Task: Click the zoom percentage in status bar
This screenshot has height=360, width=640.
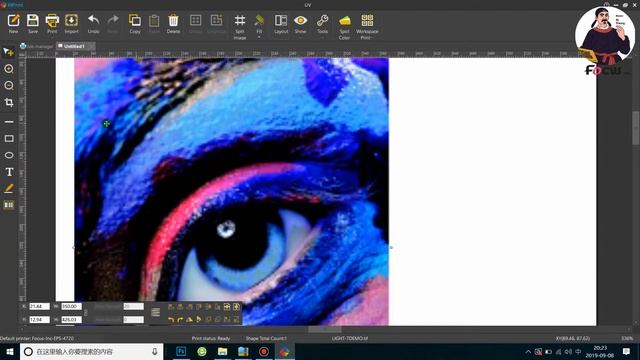Action: point(627,338)
